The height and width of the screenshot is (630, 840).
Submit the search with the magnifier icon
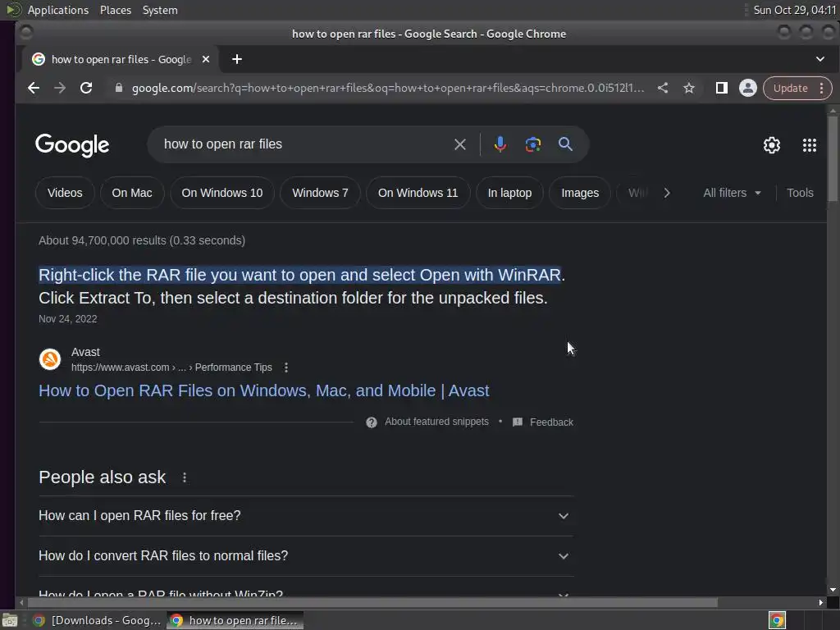click(x=565, y=144)
